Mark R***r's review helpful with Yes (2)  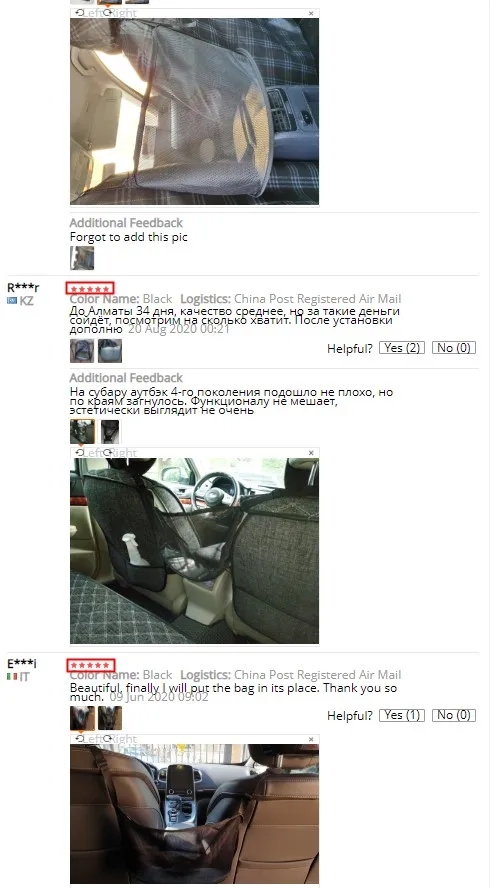point(402,348)
